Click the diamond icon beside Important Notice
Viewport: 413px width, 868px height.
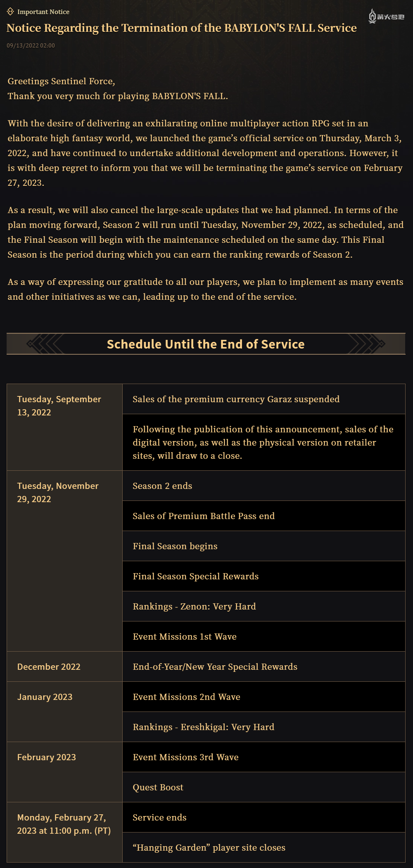[x=10, y=12]
